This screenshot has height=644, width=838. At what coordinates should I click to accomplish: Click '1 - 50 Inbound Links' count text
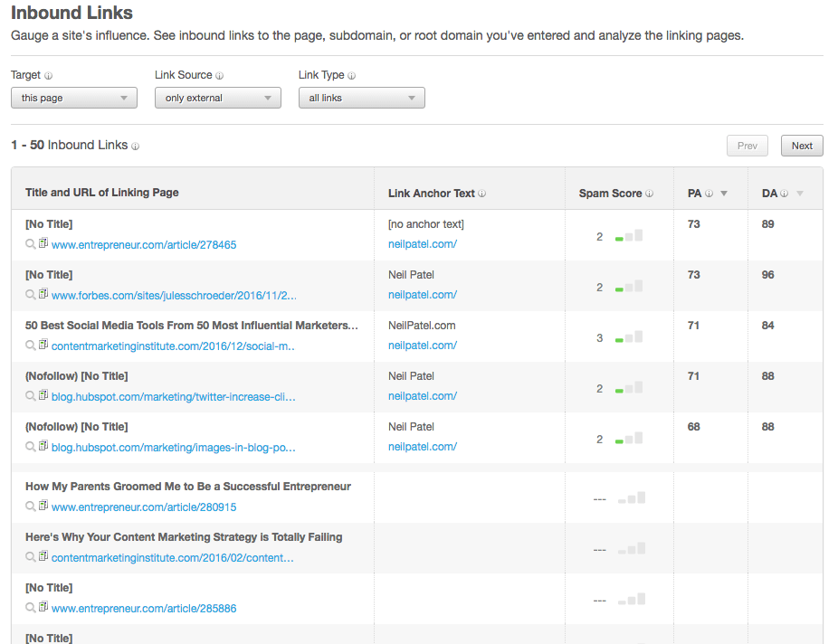pos(70,146)
